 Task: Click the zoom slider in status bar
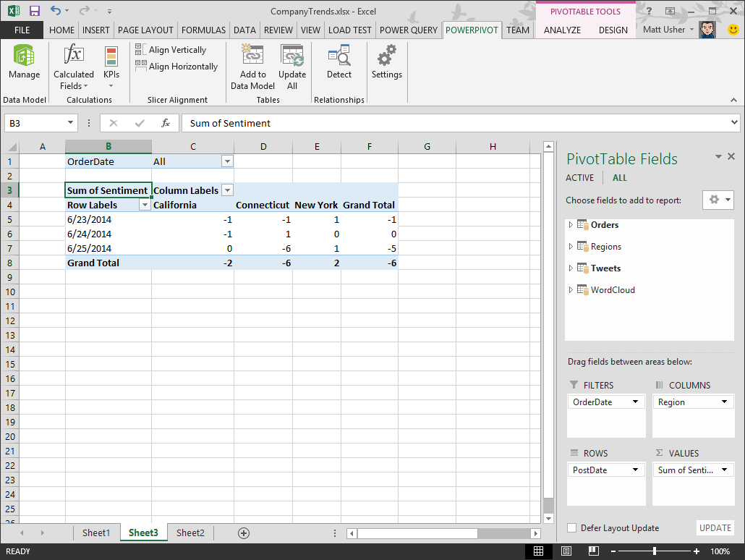pyautogui.click(x=655, y=551)
